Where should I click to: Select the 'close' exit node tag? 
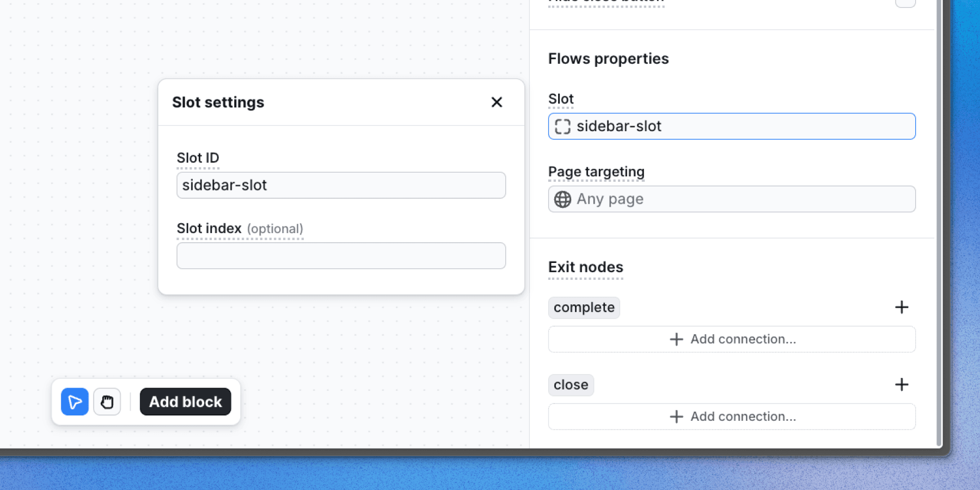tap(571, 385)
